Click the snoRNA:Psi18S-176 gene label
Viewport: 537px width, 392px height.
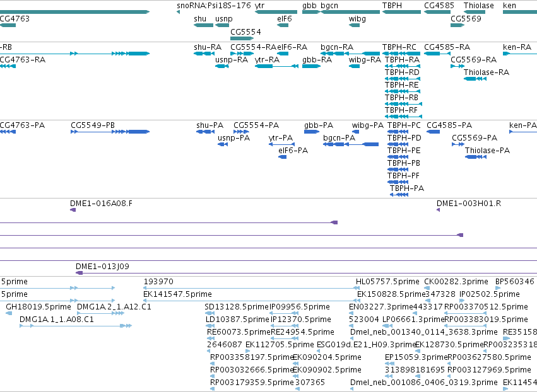214,6
